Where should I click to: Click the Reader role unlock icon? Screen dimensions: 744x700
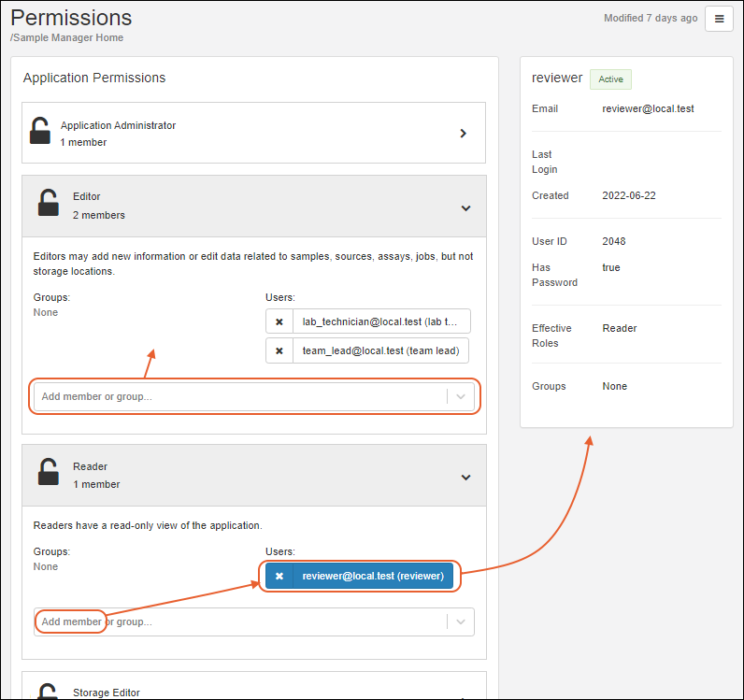coord(48,473)
